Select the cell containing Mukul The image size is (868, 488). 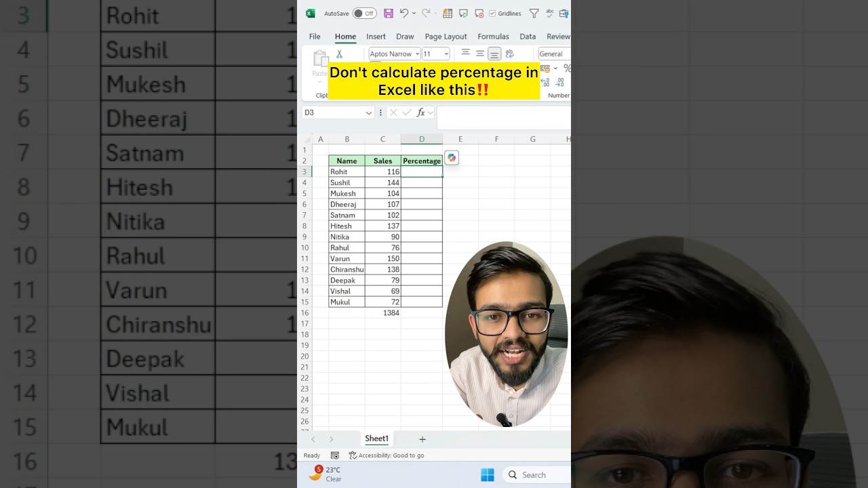click(x=347, y=302)
